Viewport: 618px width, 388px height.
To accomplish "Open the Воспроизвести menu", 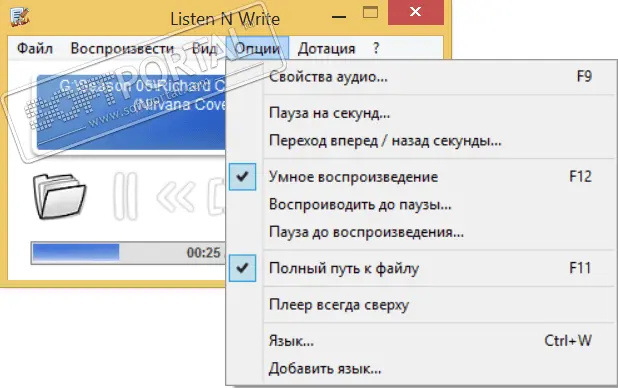I will point(122,48).
